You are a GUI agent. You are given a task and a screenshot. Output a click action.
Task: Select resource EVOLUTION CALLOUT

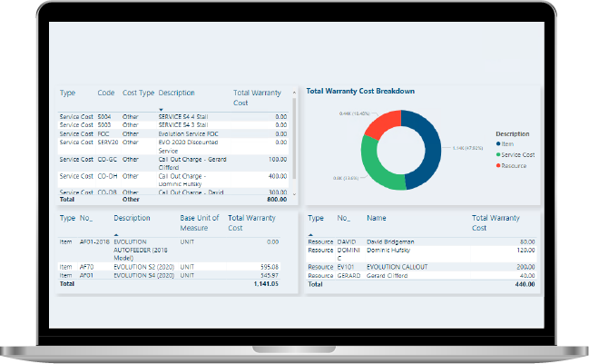pos(397,267)
